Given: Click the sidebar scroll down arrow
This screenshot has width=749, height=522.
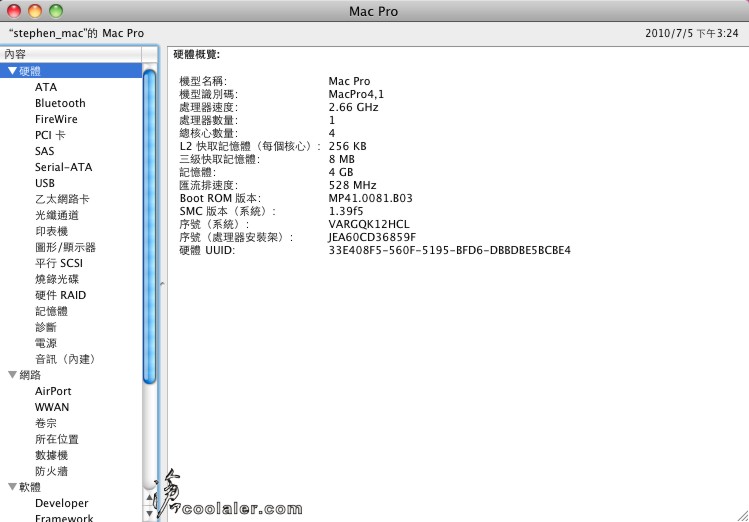Looking at the screenshot, I should [150, 513].
